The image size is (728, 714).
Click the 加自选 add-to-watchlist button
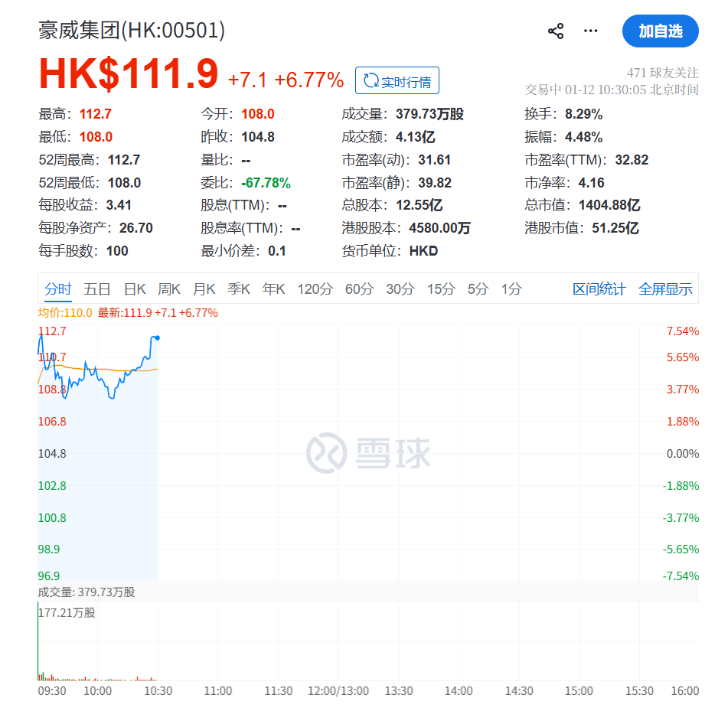[660, 31]
